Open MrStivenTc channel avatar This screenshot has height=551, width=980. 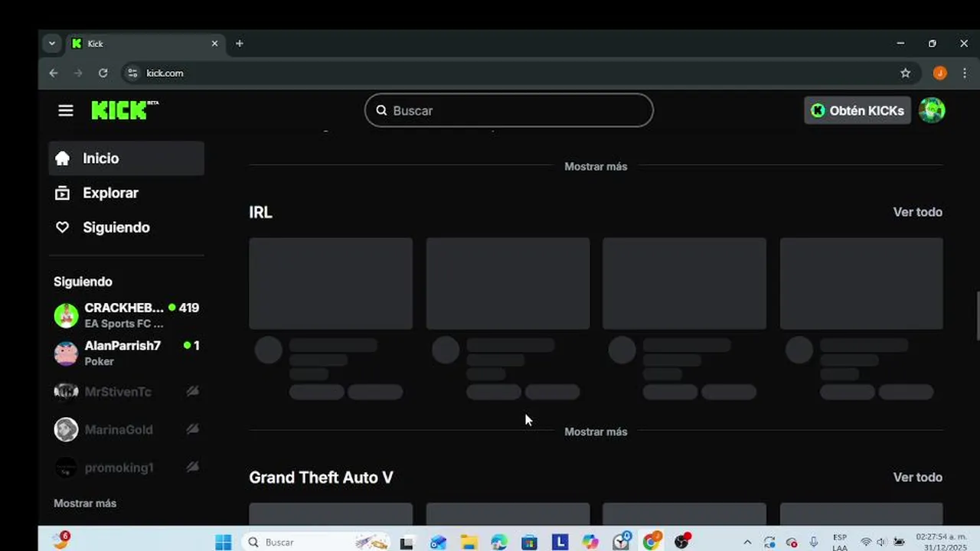tap(66, 392)
